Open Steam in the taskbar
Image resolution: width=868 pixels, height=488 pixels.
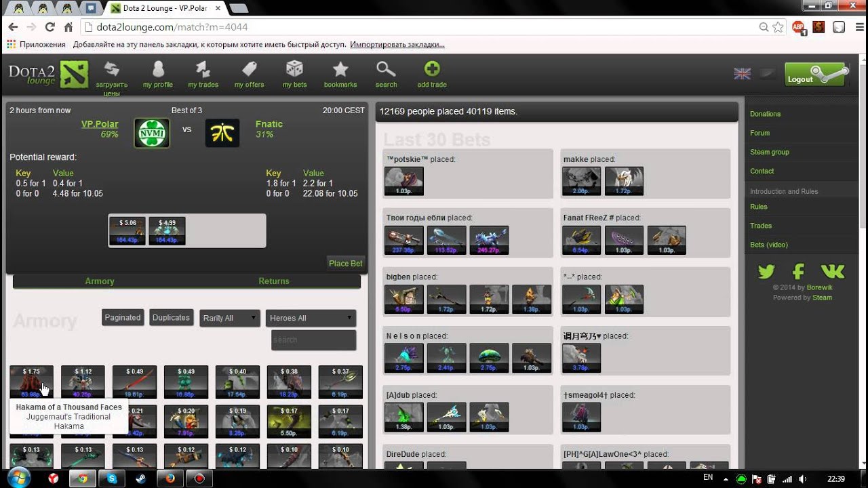click(141, 478)
